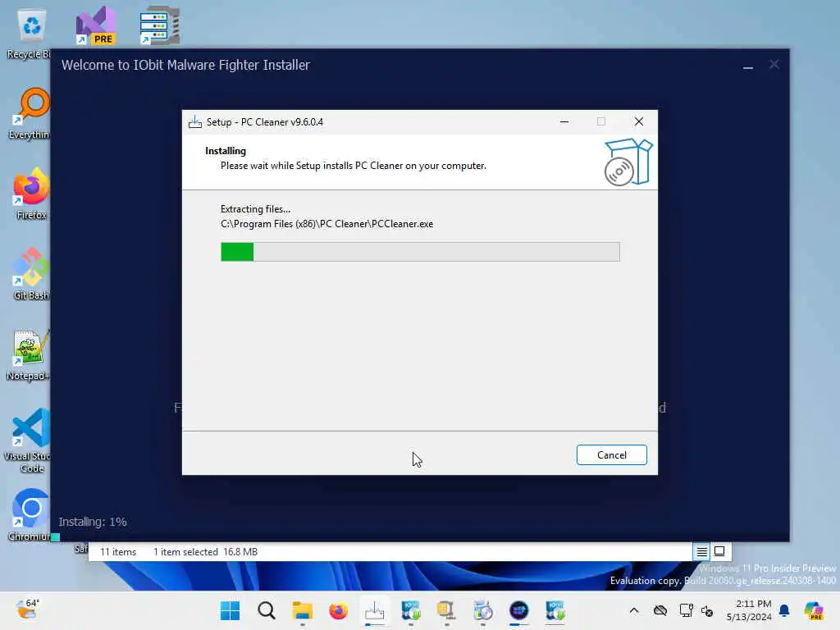This screenshot has height=630, width=840.
Task: Click '11 items' in Explorer status bar
Action: (118, 552)
